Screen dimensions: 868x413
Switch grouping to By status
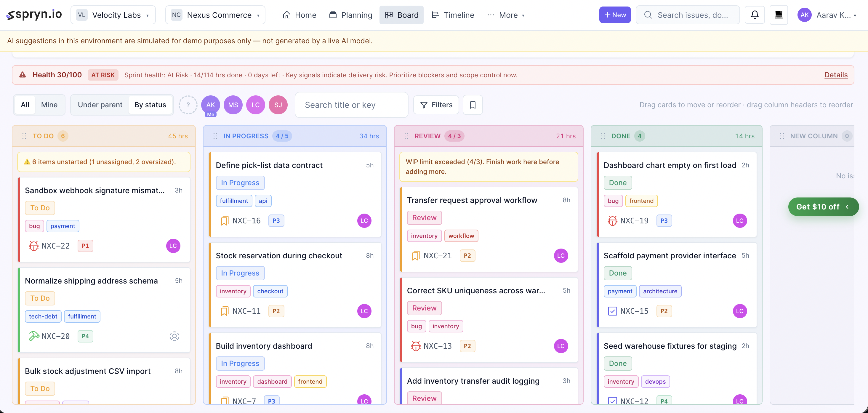[x=150, y=105]
